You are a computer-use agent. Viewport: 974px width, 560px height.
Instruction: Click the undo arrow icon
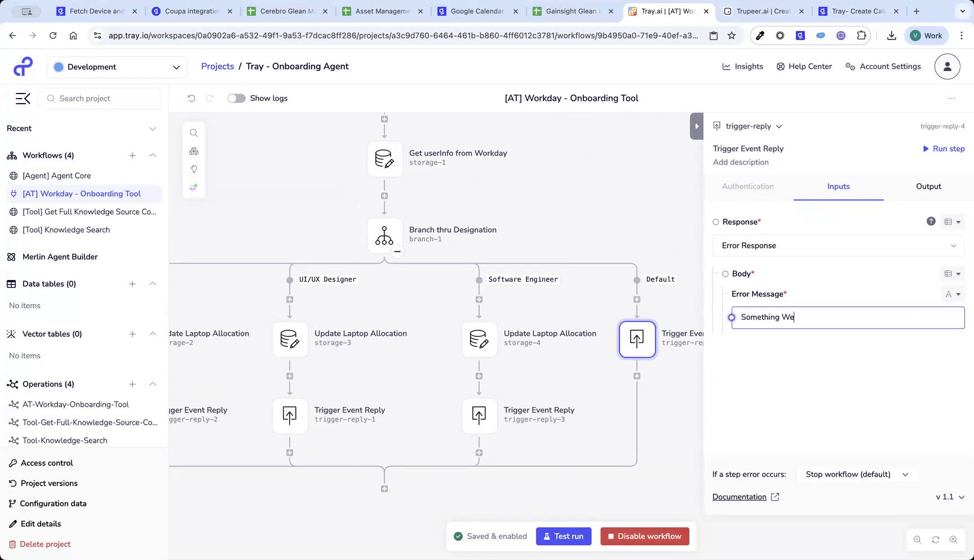192,98
